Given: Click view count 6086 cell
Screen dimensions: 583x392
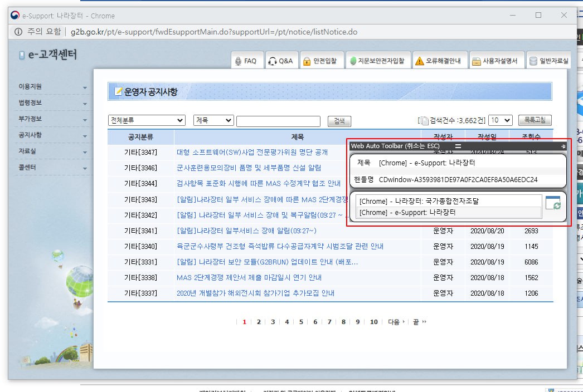Looking at the screenshot, I should (x=531, y=262).
